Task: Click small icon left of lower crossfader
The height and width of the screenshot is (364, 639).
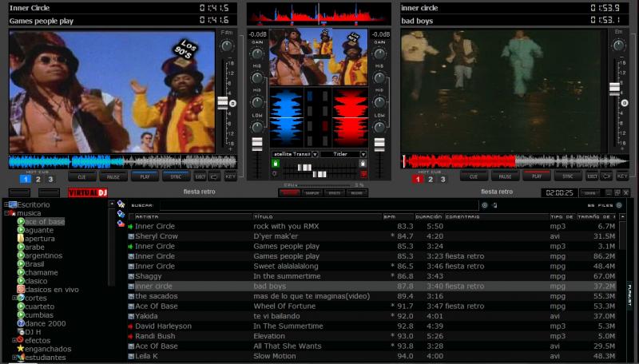Action: point(275,174)
